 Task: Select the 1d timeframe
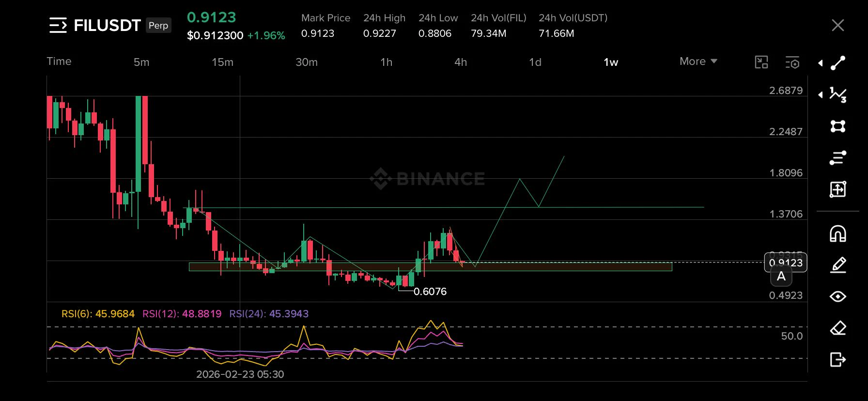click(x=535, y=62)
